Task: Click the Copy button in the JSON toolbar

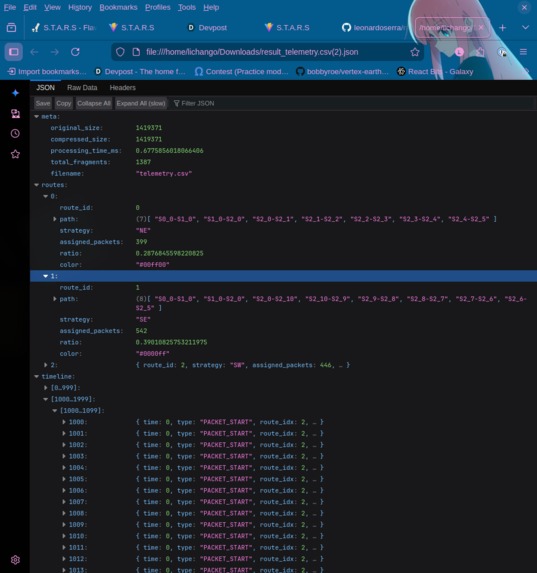Action: pyautogui.click(x=64, y=103)
